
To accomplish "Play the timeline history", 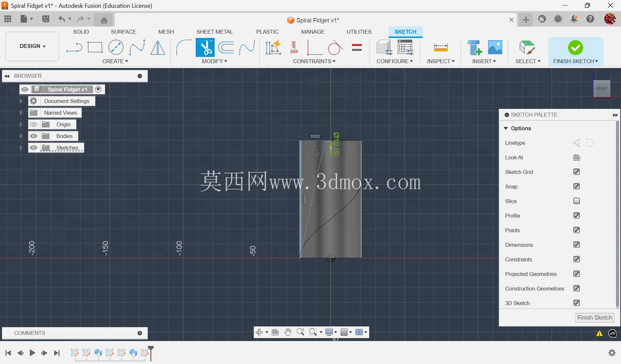I will pos(32,353).
